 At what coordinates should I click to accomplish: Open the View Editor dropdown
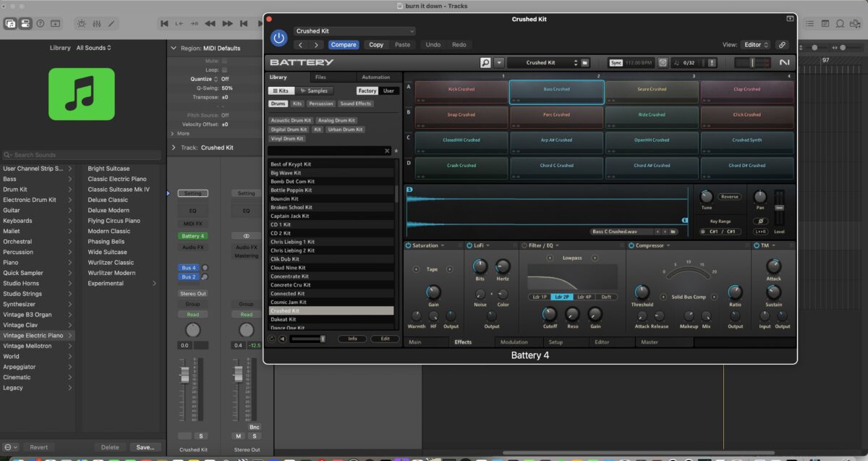[x=757, y=45]
